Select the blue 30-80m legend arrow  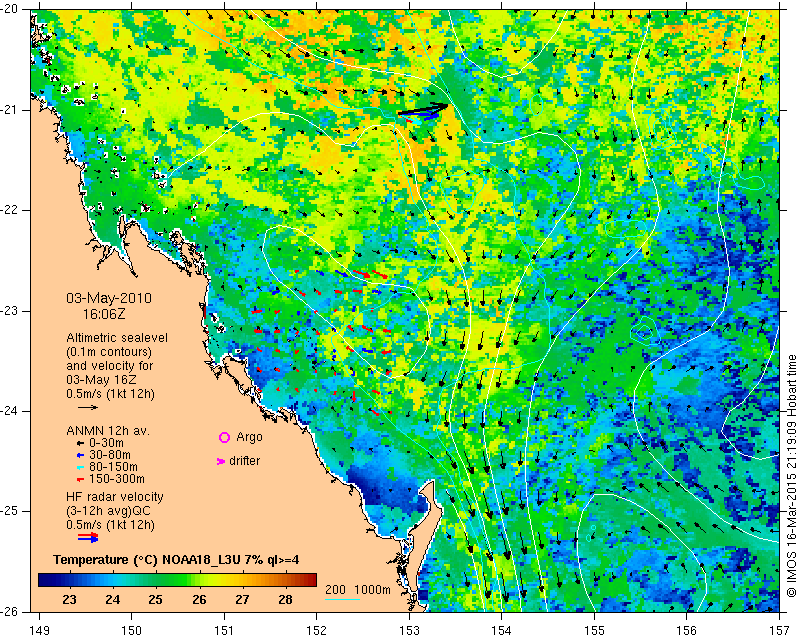80,455
